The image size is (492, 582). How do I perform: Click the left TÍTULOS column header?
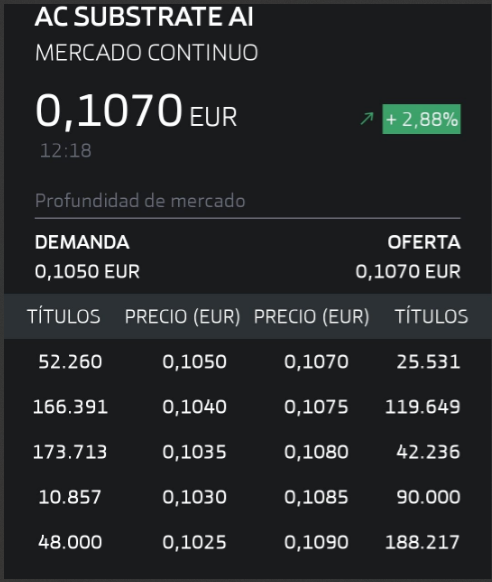click(64, 317)
